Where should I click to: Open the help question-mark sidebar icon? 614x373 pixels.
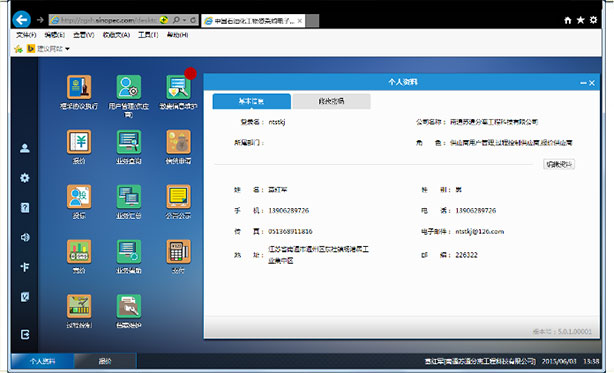(x=25, y=208)
